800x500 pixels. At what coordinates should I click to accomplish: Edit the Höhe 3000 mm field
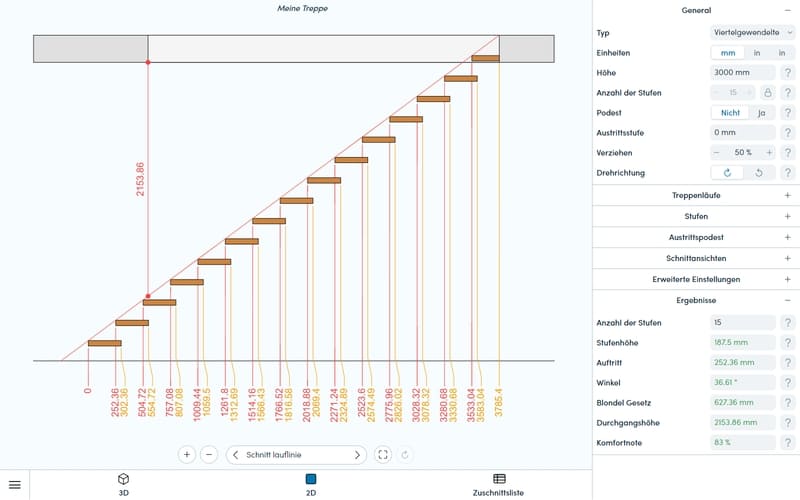coord(742,72)
